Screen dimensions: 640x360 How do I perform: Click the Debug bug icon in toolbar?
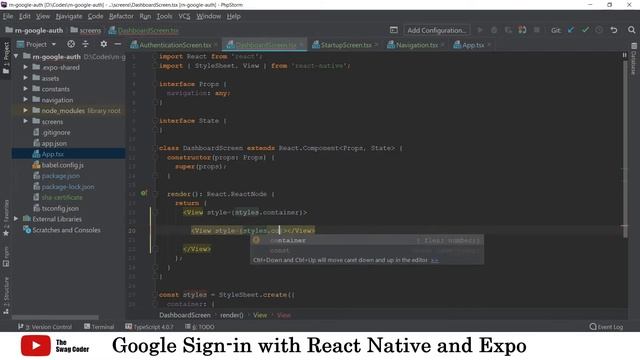[494, 30]
